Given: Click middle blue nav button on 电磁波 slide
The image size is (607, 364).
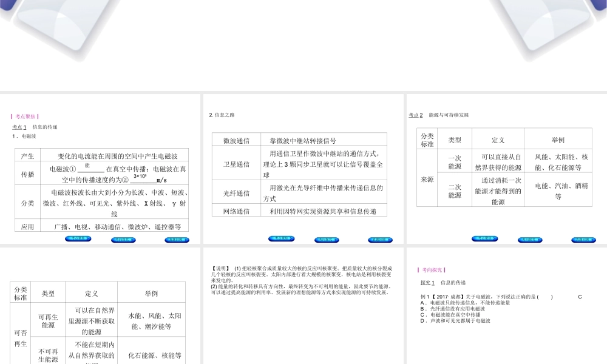Looking at the screenshot, I should tap(123, 240).
